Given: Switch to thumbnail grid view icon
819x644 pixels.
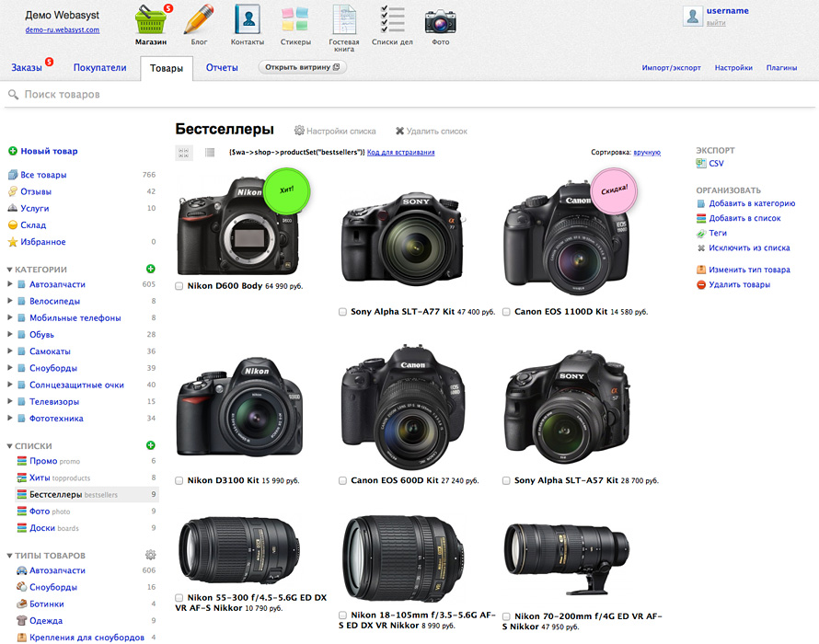Looking at the screenshot, I should [183, 153].
